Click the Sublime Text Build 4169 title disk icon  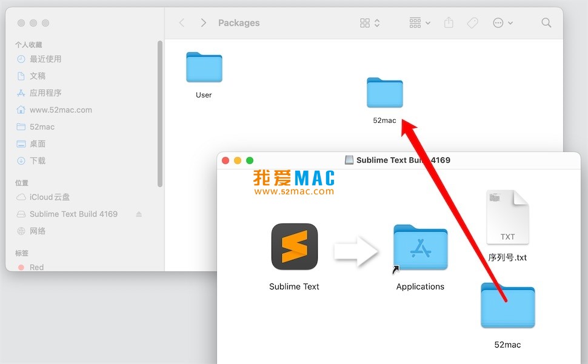(x=349, y=160)
